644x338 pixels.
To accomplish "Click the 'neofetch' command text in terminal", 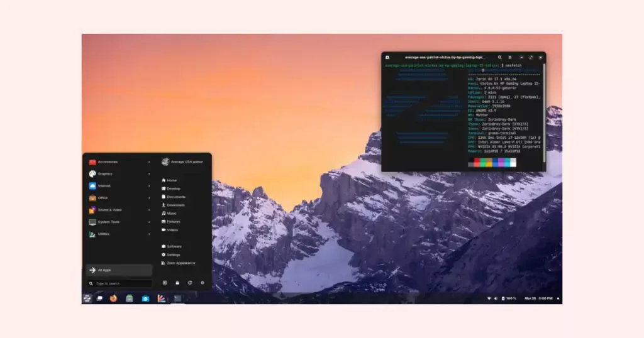I will tap(513, 65).
